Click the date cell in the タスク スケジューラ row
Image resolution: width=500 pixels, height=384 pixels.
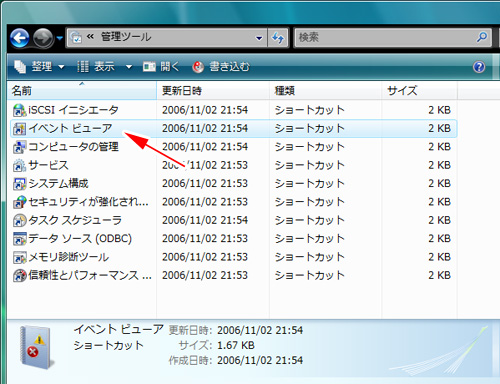(205, 220)
